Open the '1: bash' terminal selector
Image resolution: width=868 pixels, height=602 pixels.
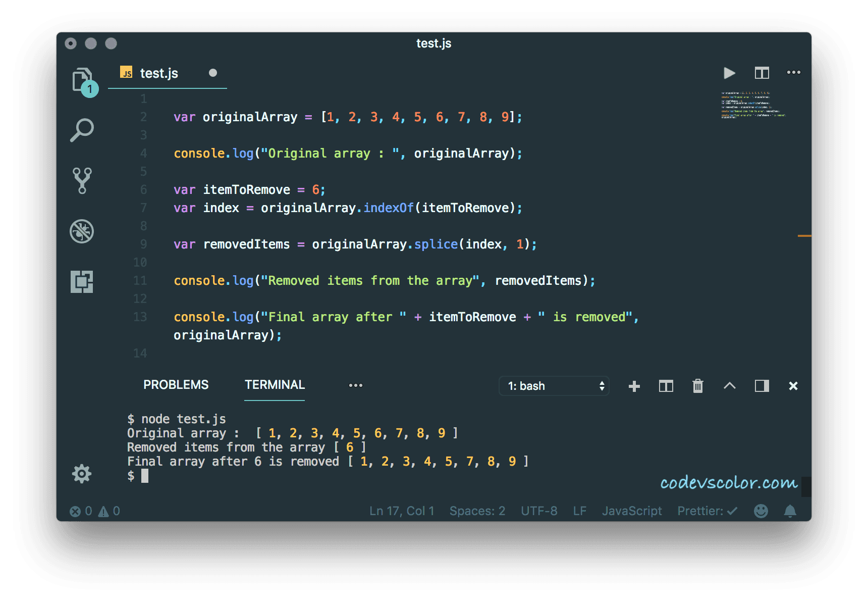[x=554, y=386]
